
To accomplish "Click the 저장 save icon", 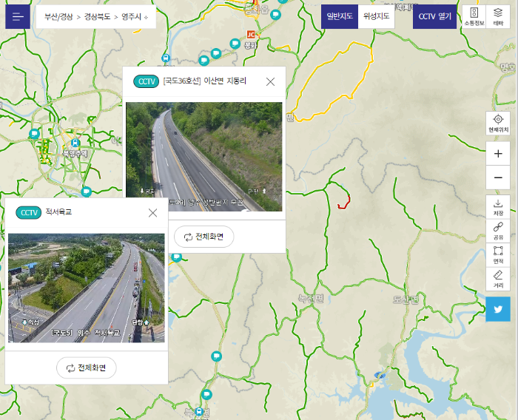I will pyautogui.click(x=498, y=207).
